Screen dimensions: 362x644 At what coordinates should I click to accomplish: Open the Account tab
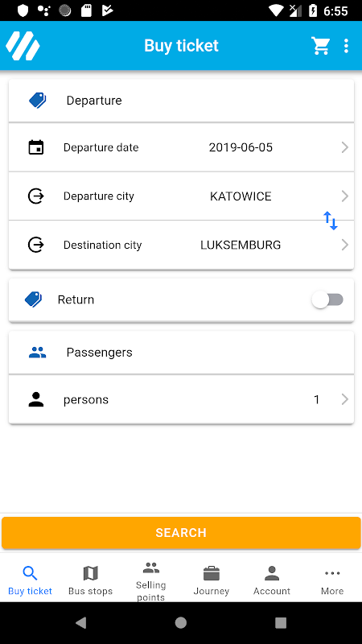(272, 580)
